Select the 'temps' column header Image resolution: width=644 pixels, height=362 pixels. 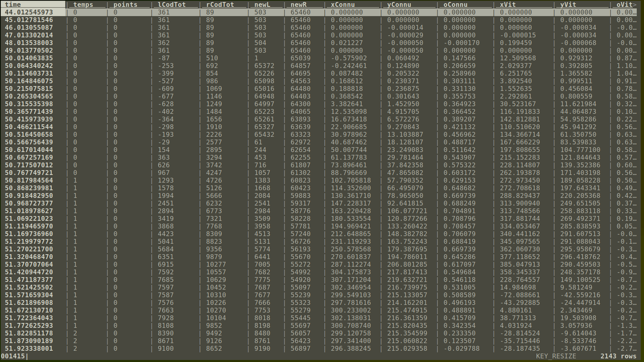point(83,4)
